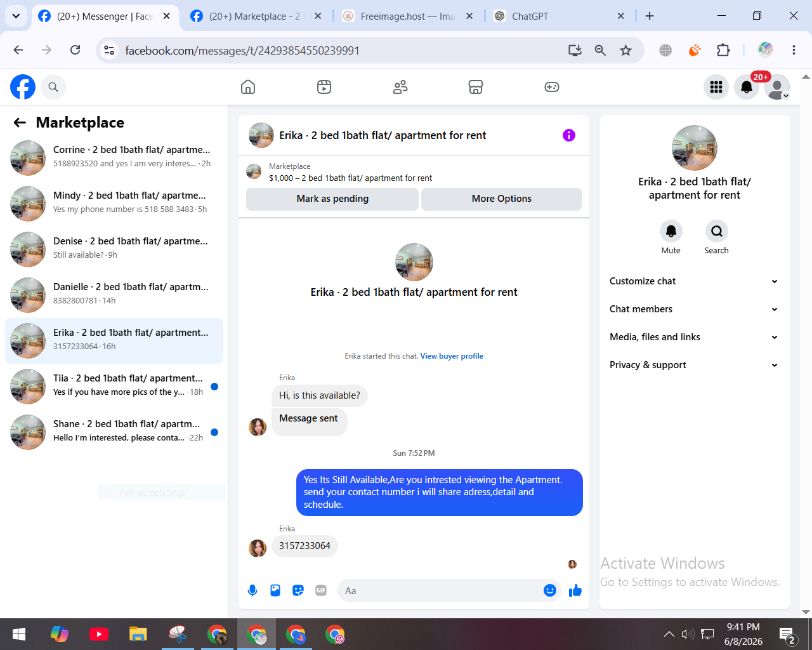Open Denise's Still available conversation

pos(114,249)
